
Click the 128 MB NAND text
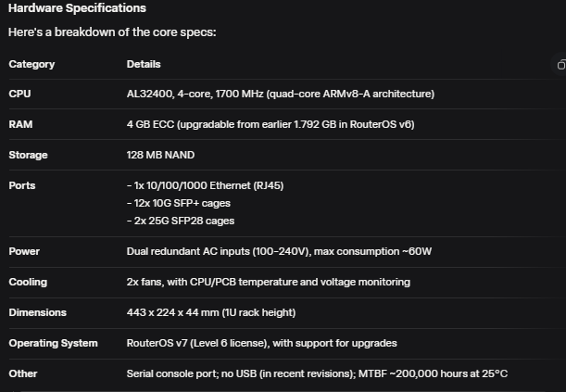click(160, 155)
